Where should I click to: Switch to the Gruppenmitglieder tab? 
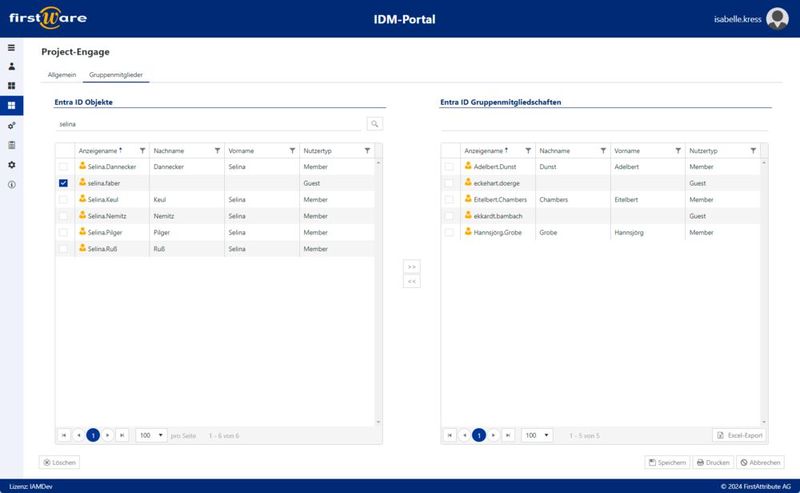[x=116, y=75]
